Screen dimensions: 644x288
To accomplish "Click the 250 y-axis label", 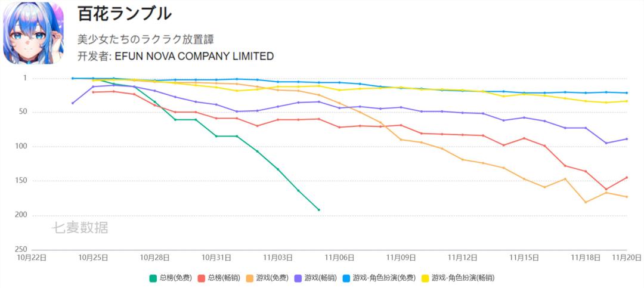I will [x=21, y=249].
